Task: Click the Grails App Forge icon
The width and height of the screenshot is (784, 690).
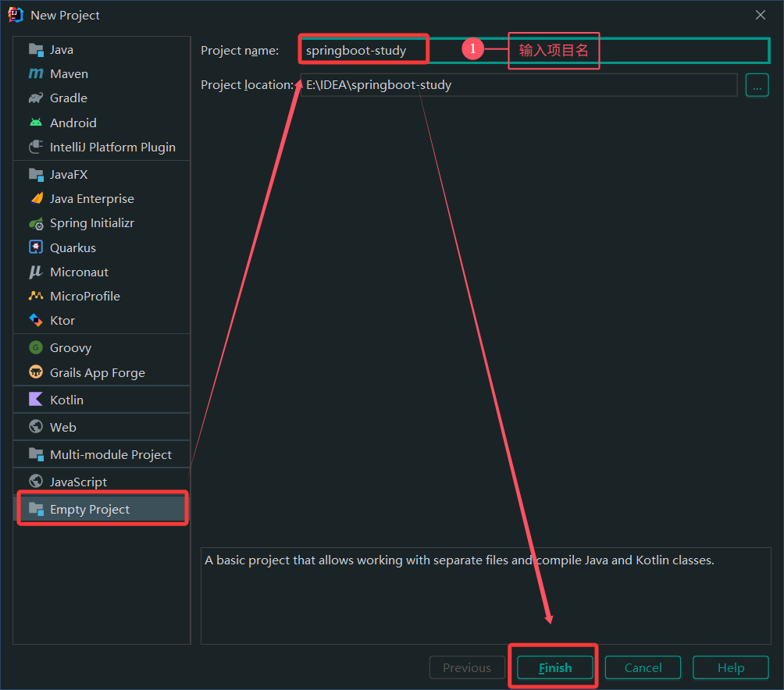Action: click(x=36, y=372)
